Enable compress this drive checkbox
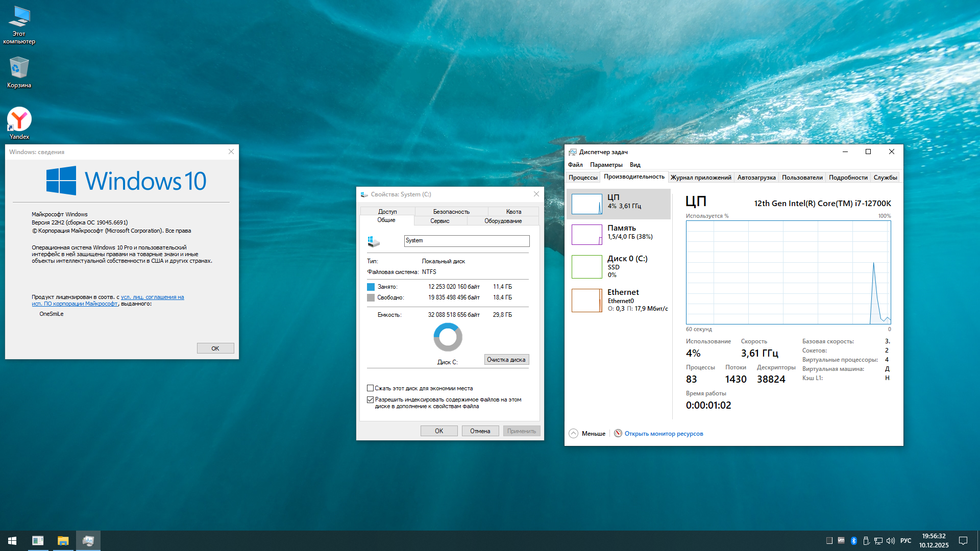 [x=371, y=388]
